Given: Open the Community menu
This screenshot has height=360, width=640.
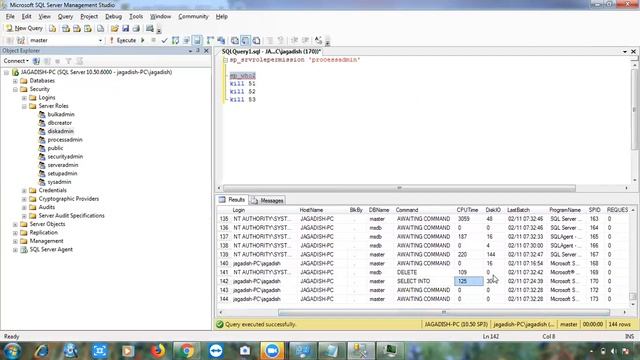Looking at the screenshot, I should [193, 17].
